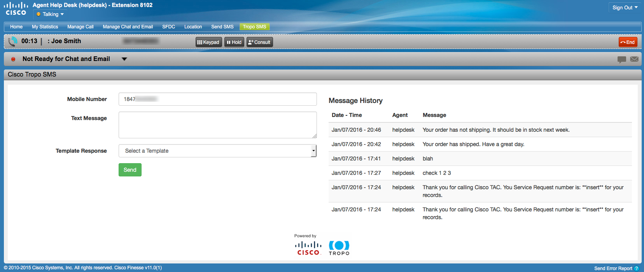This screenshot has width=644, height=272.
Task: Click the Agent column header
Action: (x=400, y=115)
